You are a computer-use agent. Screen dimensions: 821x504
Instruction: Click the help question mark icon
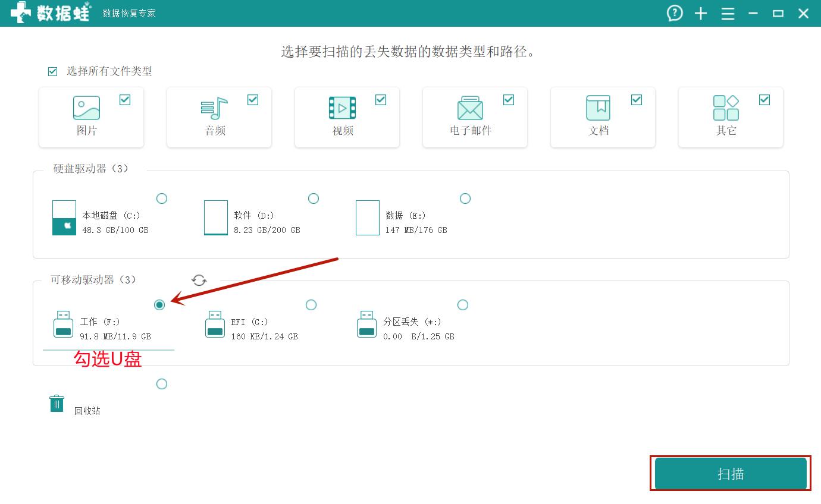click(675, 13)
